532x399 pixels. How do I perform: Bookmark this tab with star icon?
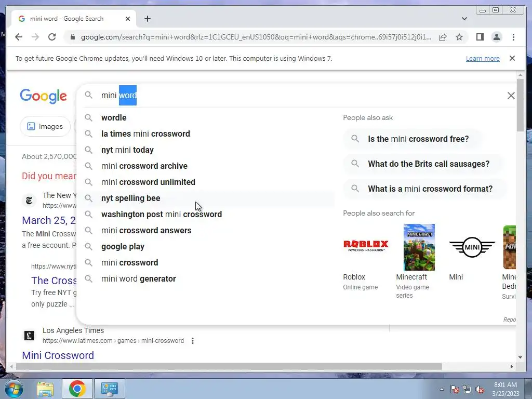click(x=459, y=37)
